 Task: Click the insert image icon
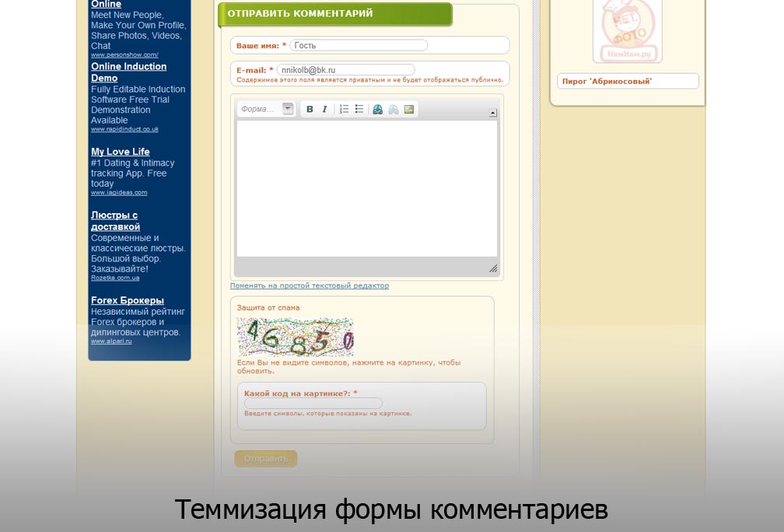tap(409, 110)
